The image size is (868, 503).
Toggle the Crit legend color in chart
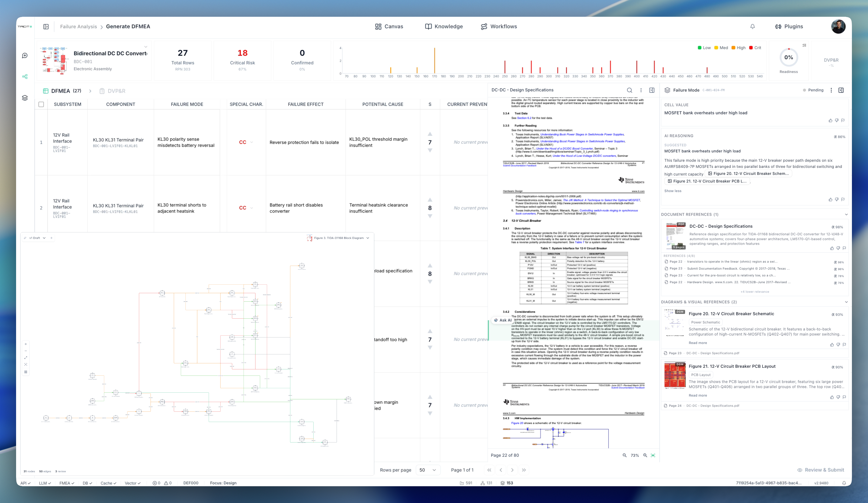(751, 48)
